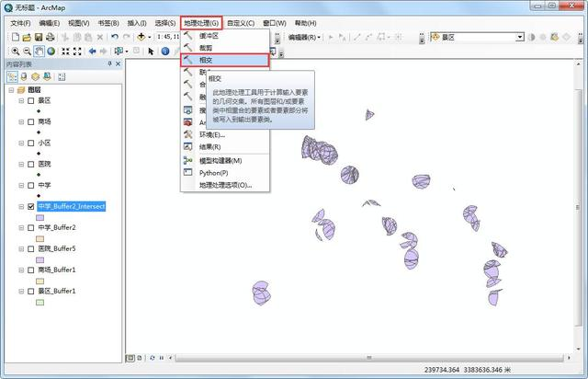Open 环境(E)... from the geoprocessing menu
The image size is (588, 379).
pos(224,135)
